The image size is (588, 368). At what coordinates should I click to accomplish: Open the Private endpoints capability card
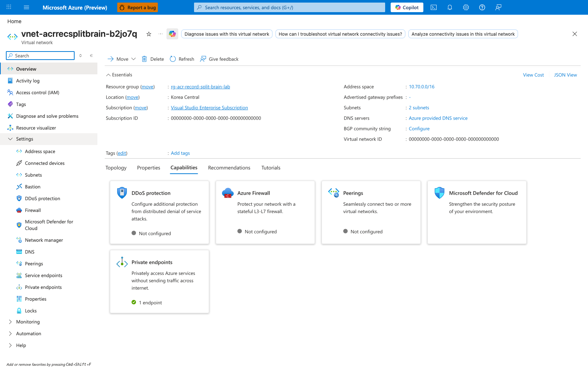tap(159, 282)
